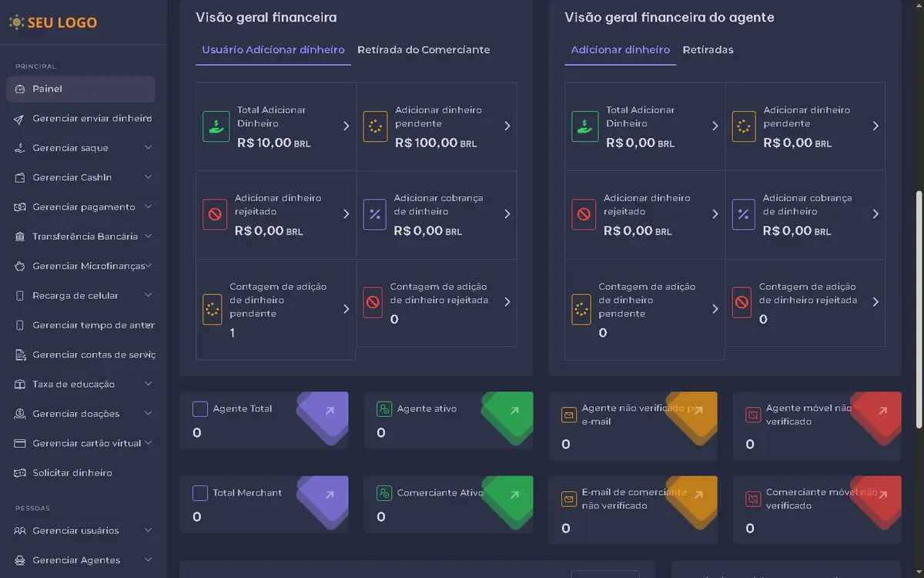924x578 pixels.
Task: Switch to Retirada do Comerciante tab
Action: coord(423,50)
